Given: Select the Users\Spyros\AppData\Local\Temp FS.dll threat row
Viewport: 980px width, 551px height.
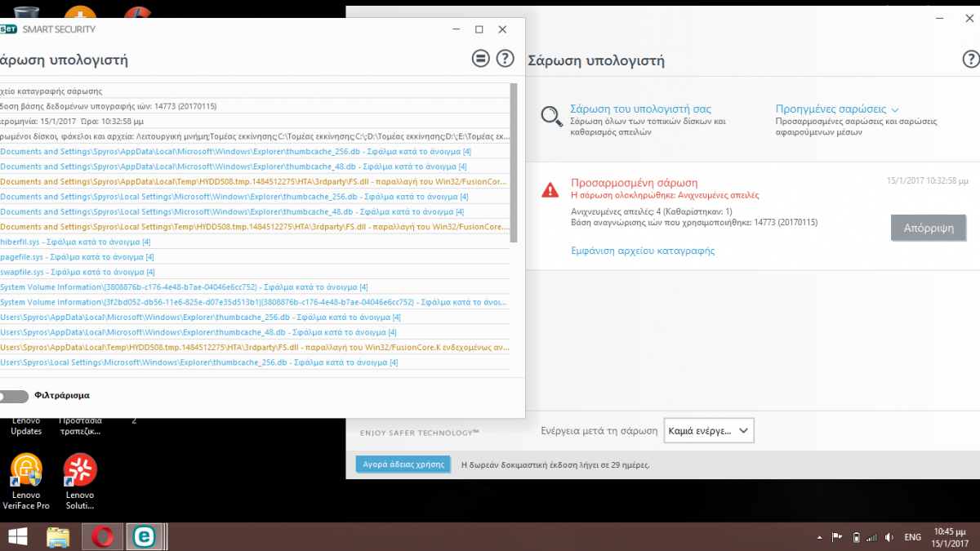Looking at the screenshot, I should pos(254,347).
